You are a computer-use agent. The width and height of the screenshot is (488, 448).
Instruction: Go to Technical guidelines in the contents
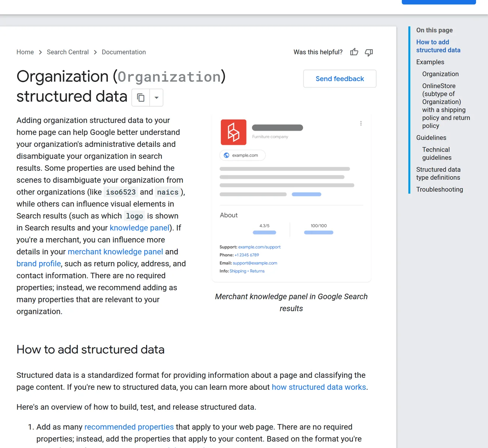[437, 154]
